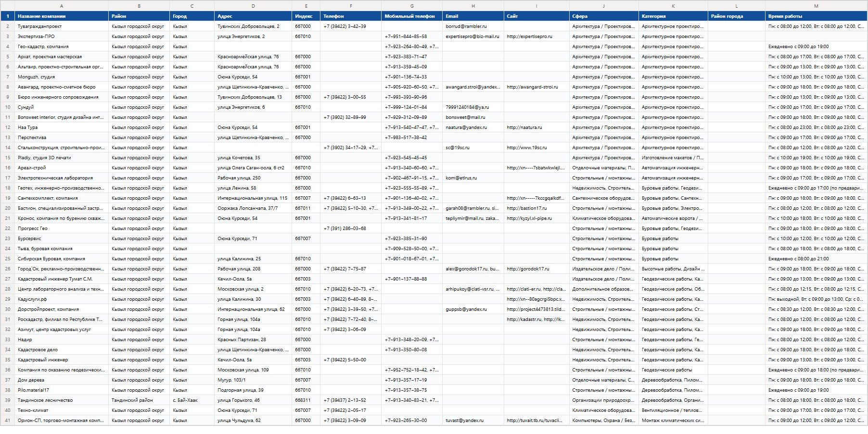
Task: Select the 'Наа Тура' company cell
Action: 62,128
